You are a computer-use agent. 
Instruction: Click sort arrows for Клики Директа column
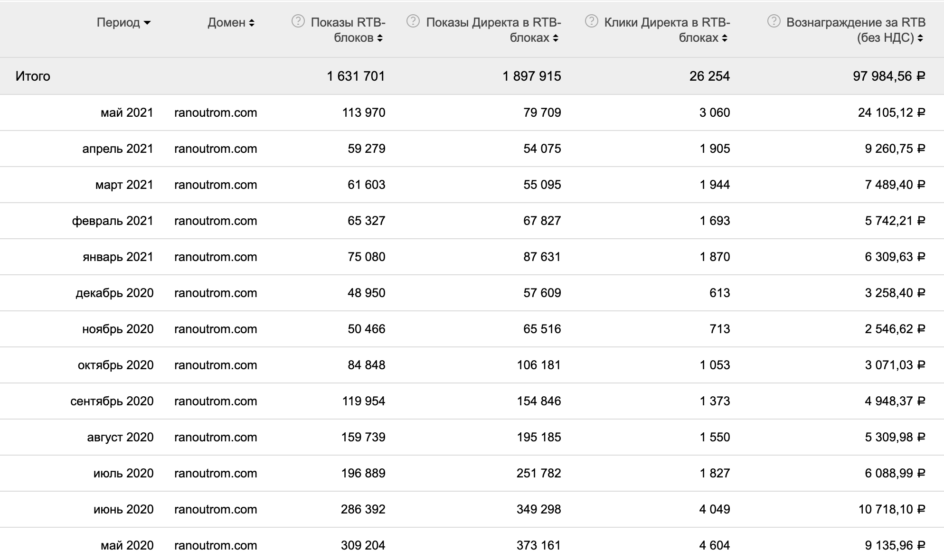pos(725,38)
